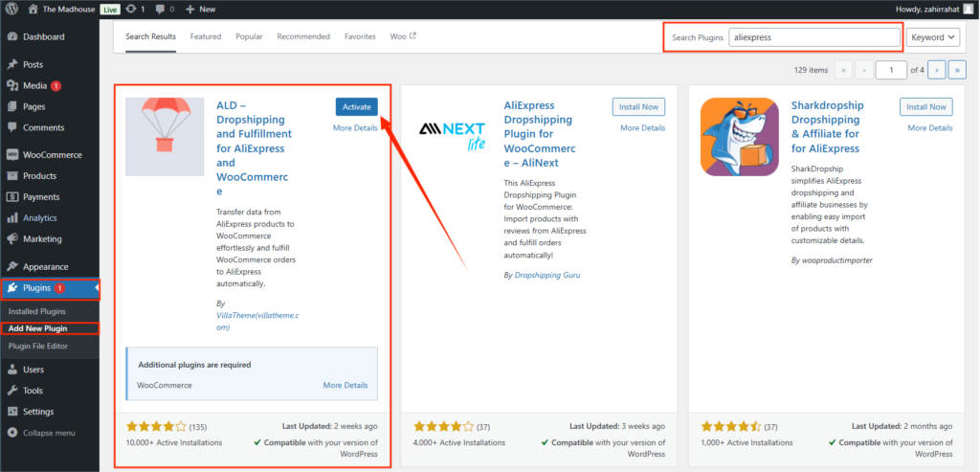
Task: Go to the next results page
Action: pyautogui.click(x=936, y=70)
